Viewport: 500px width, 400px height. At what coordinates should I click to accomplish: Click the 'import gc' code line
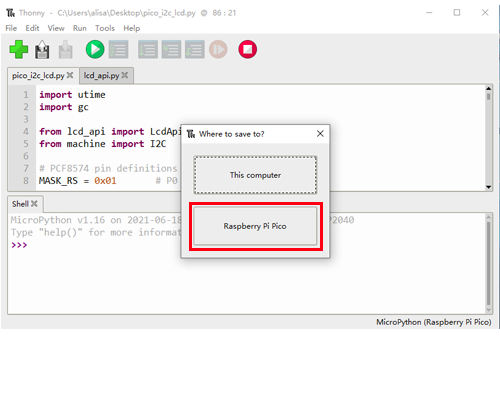(64, 107)
